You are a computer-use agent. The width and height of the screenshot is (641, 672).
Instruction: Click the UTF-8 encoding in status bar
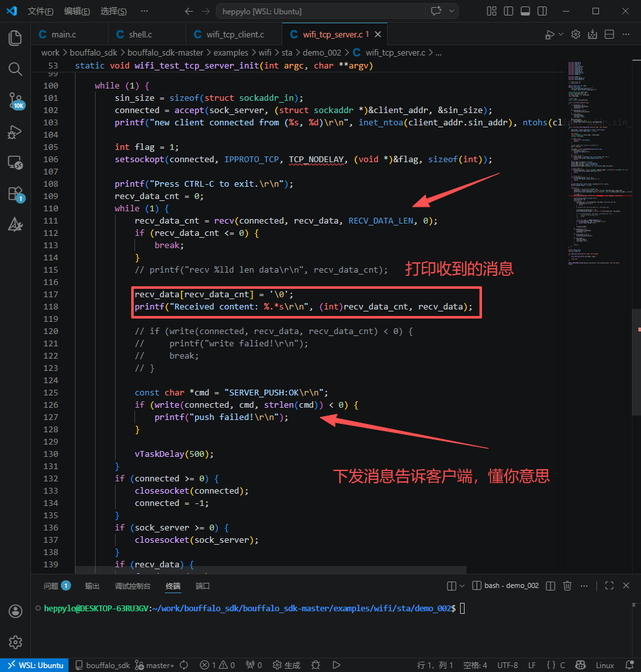(x=507, y=665)
